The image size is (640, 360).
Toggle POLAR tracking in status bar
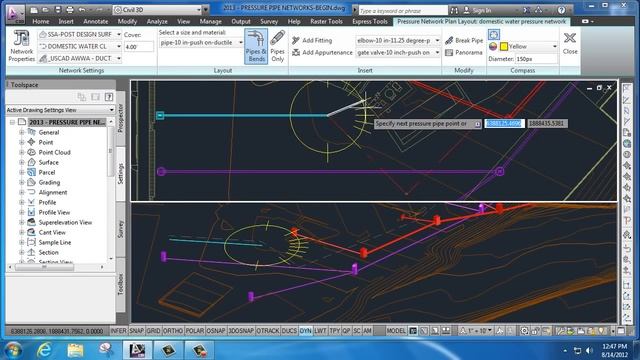click(195, 331)
